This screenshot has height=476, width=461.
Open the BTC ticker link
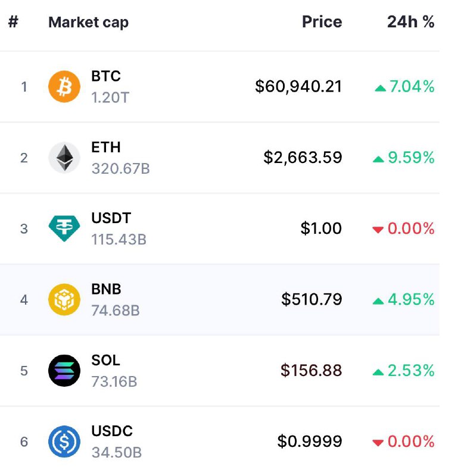coord(106,76)
